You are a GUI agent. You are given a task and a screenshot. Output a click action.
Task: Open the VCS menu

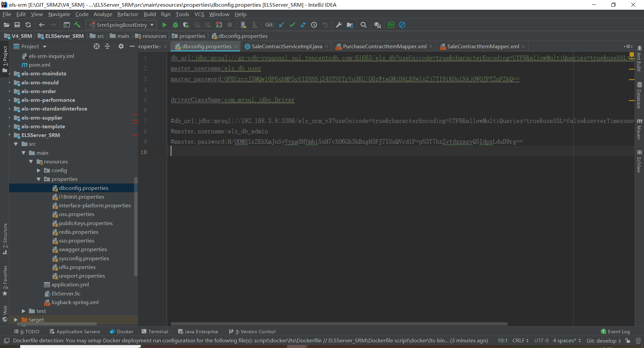(199, 14)
